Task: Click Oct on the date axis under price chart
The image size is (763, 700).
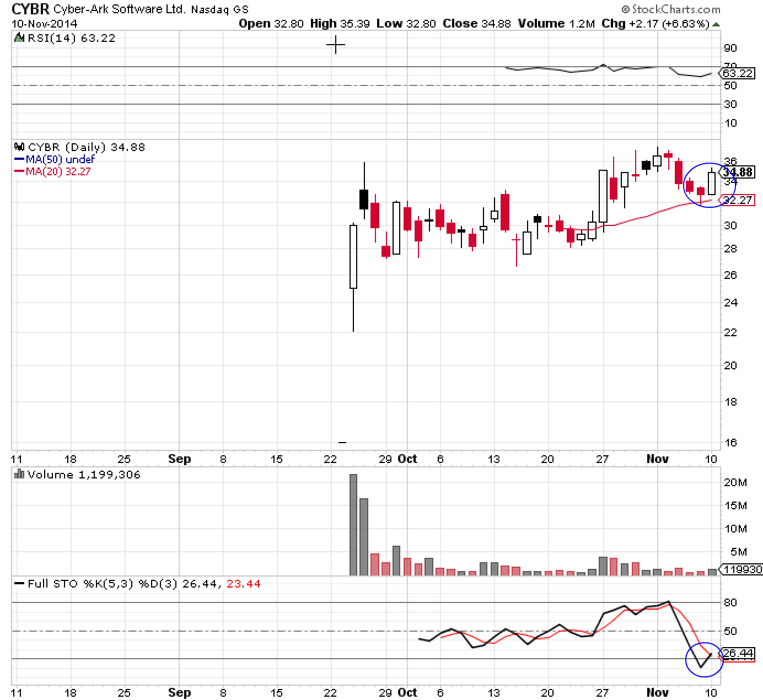Action: [408, 459]
